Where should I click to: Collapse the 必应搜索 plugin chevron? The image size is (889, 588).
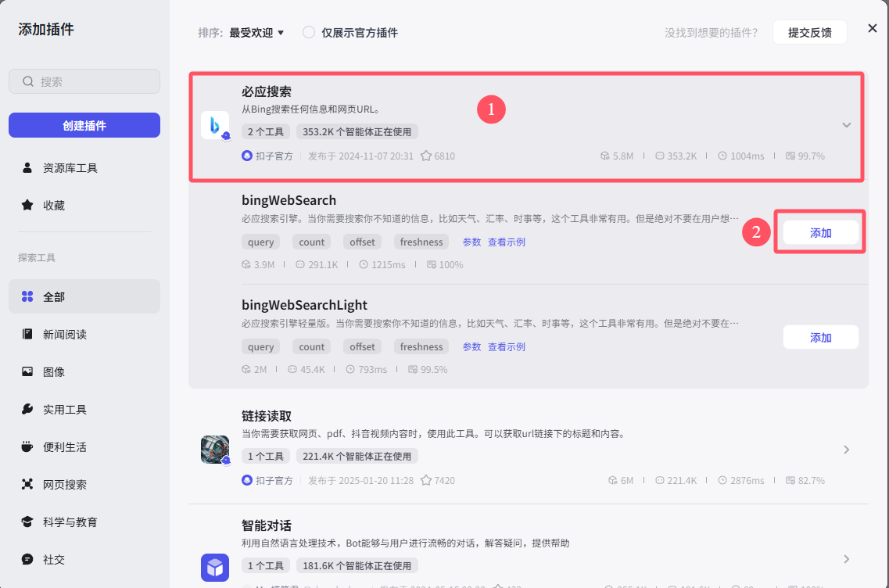point(847,125)
